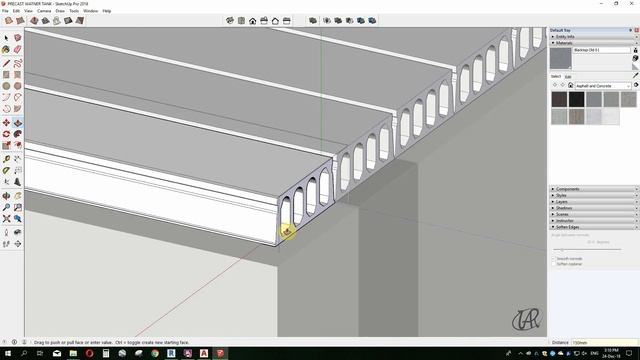Switch to Front house view
The width and height of the screenshot is (640, 360).
[253, 20]
